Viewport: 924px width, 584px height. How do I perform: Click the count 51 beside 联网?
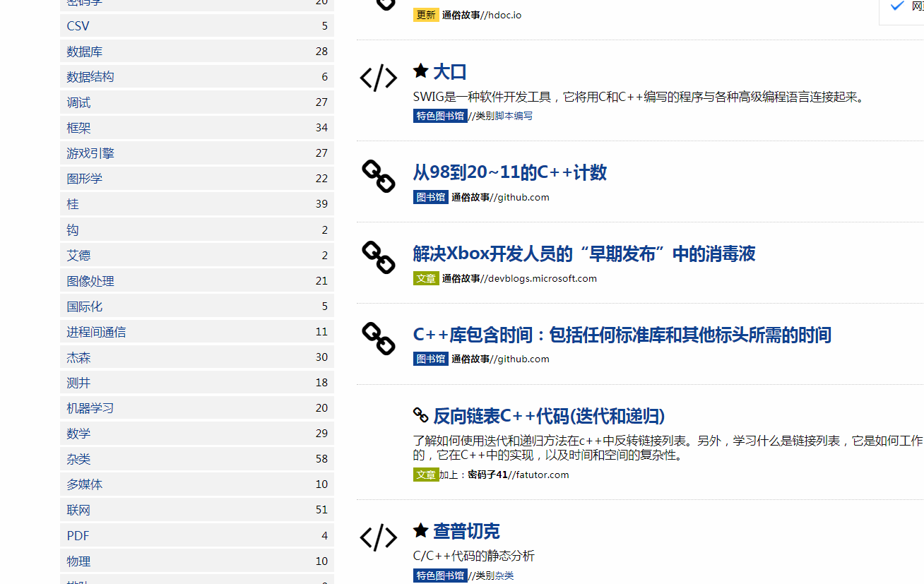(321, 510)
